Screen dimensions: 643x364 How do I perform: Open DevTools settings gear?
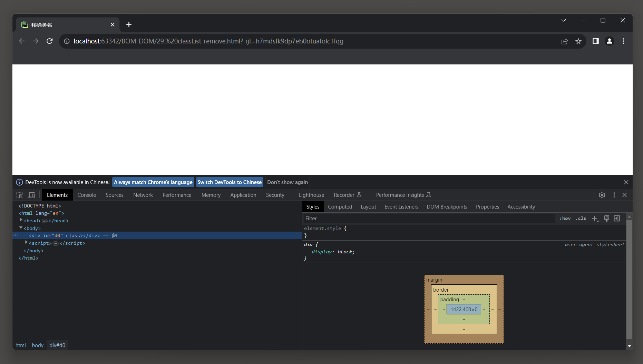click(602, 195)
